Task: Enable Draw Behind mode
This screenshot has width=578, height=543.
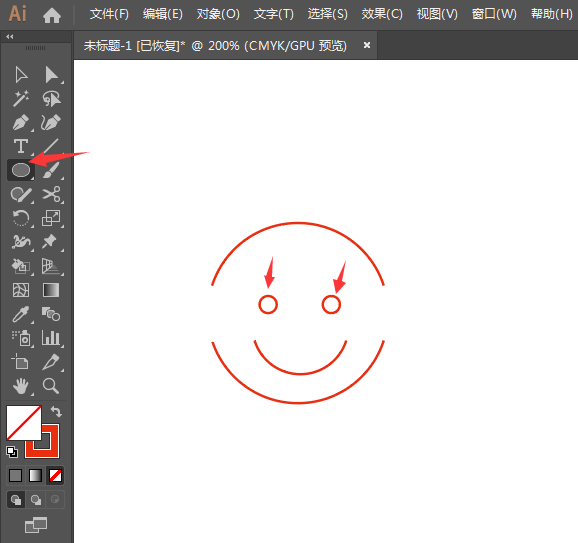Action: 36,500
